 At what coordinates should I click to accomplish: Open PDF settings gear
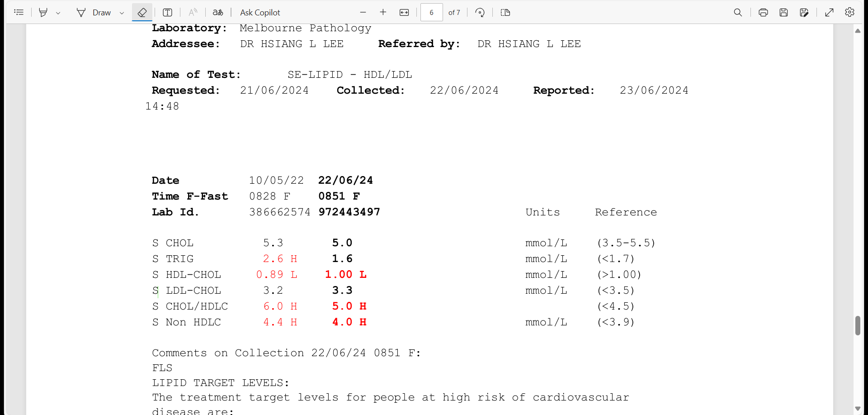pyautogui.click(x=849, y=12)
